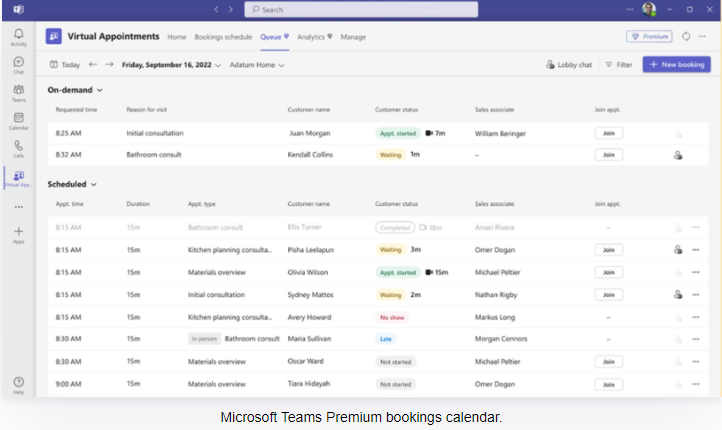Viewport: 722px width, 430px height.
Task: Click lobby chat icon for Pisha Leelapun
Action: (x=678, y=250)
